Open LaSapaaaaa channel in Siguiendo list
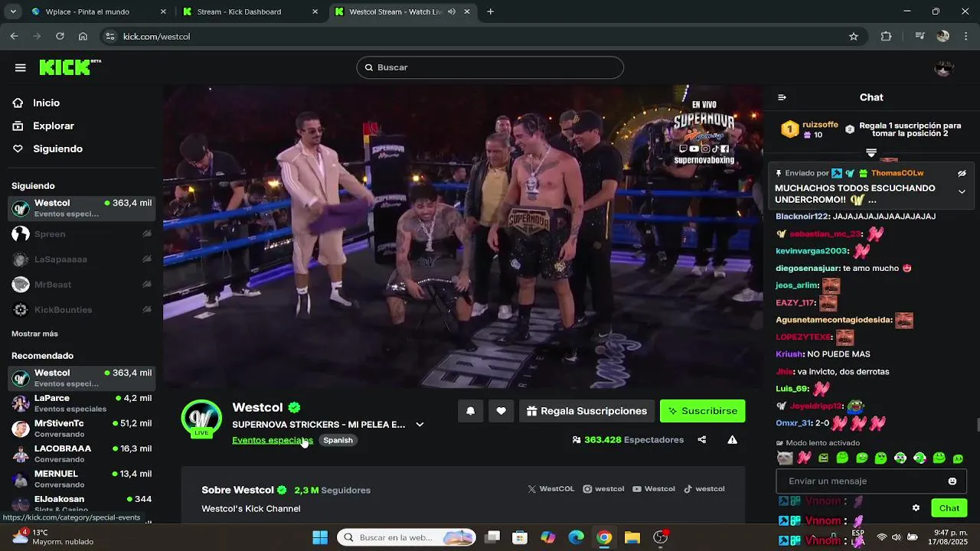 point(82,259)
